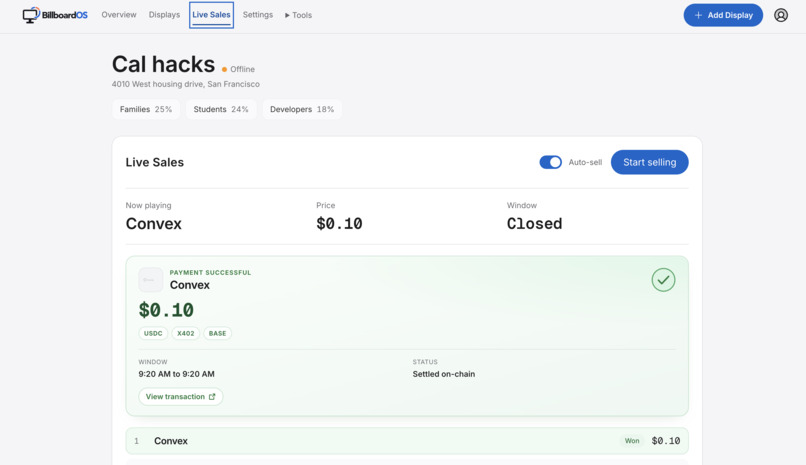The width and height of the screenshot is (806, 465).
Task: Click the 'Settled on-chain' status text
Action: (x=444, y=374)
